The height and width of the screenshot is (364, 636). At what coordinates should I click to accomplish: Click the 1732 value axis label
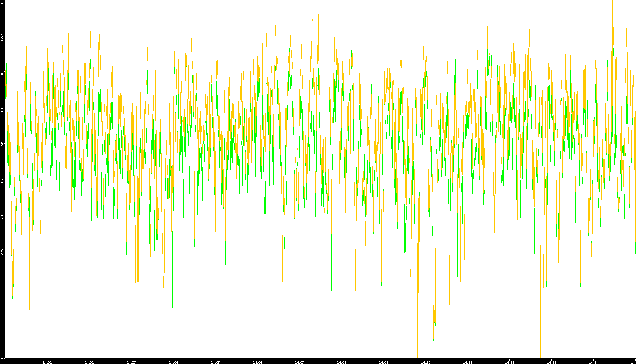click(2, 217)
